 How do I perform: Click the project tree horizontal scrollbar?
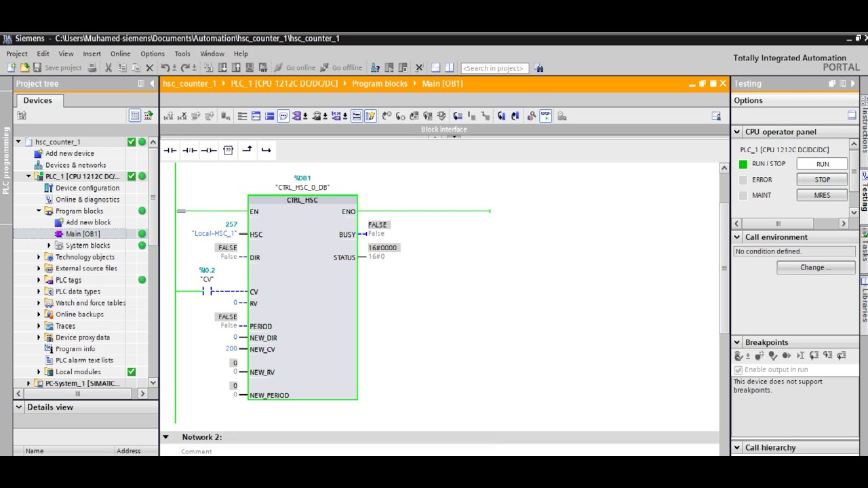77,393
